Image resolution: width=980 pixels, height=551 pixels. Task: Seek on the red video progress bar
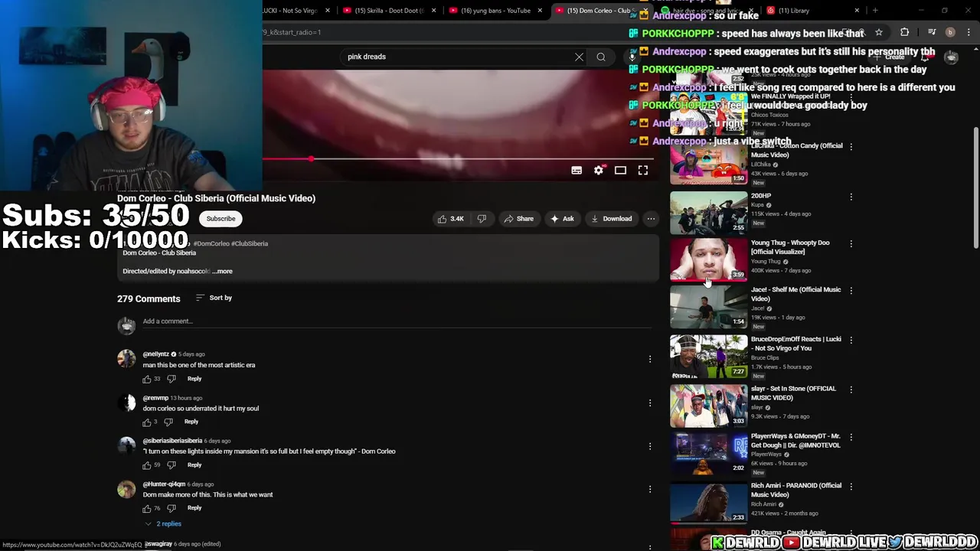pos(459,159)
